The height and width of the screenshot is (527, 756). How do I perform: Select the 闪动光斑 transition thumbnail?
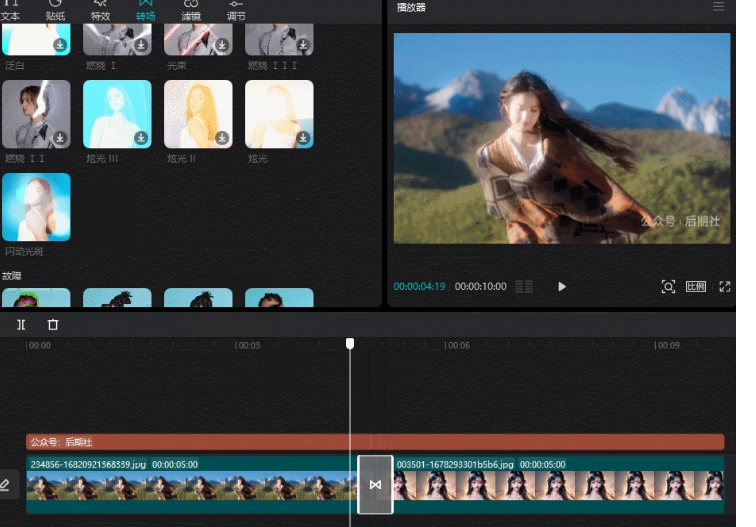[36, 207]
